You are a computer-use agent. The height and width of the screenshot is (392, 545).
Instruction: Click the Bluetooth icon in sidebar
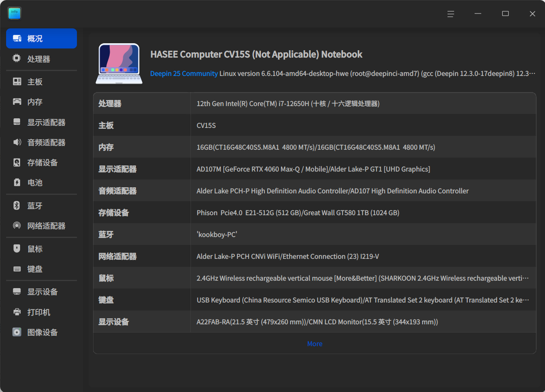(x=17, y=206)
